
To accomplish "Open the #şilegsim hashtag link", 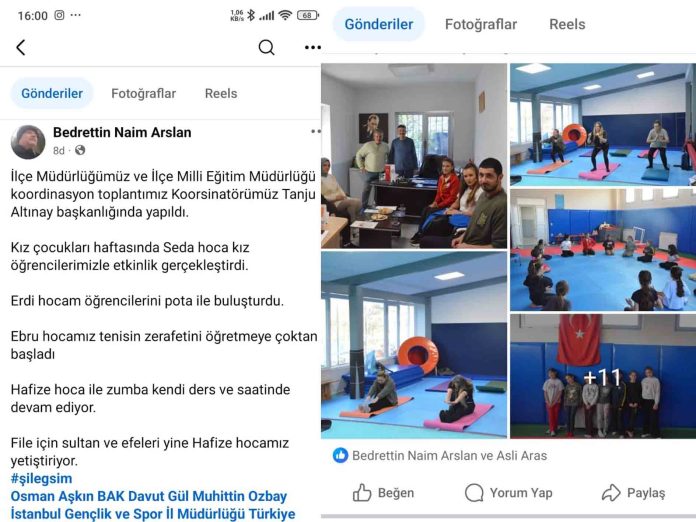I will tap(41, 478).
